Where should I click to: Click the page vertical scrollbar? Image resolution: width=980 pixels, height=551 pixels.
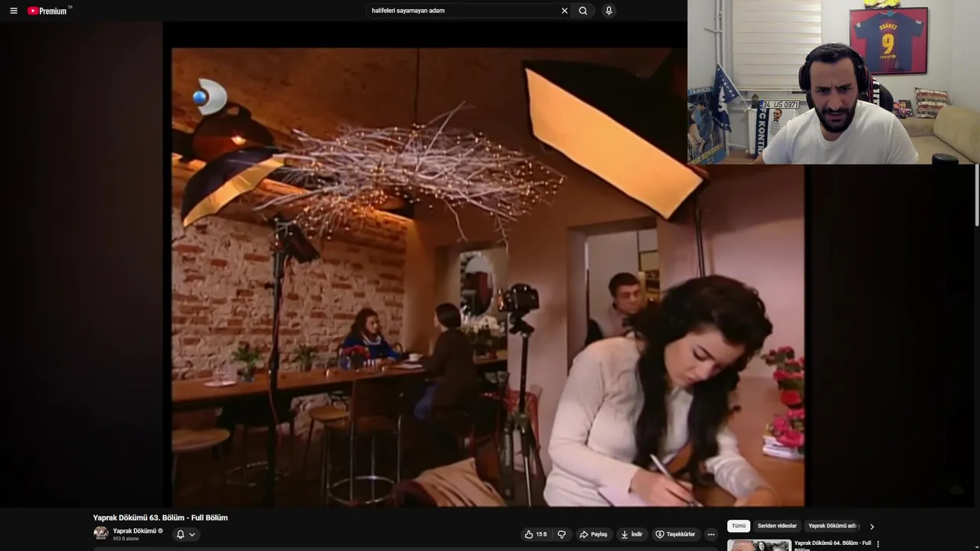[976, 195]
